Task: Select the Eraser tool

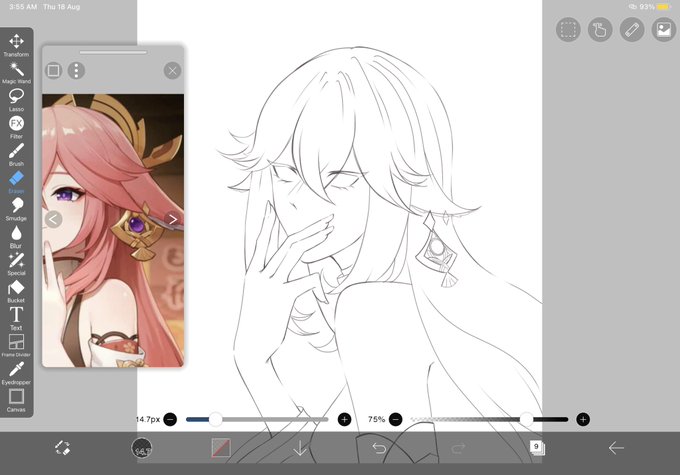Action: click(x=16, y=182)
